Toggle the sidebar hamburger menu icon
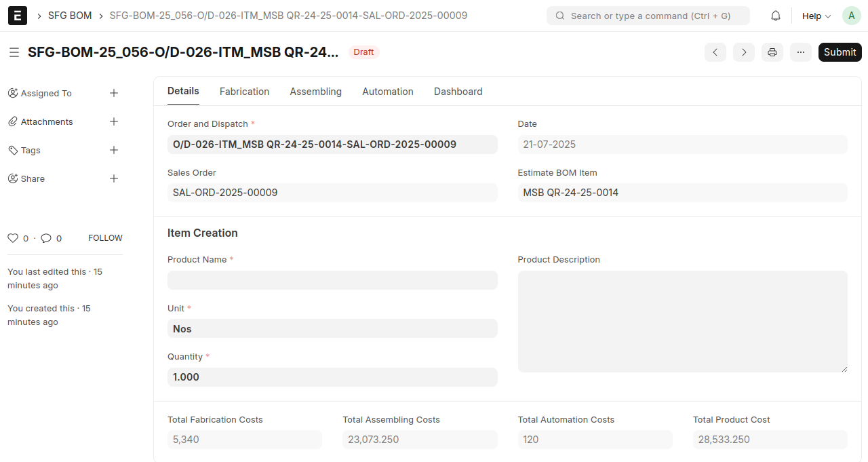868x462 pixels. coord(14,52)
